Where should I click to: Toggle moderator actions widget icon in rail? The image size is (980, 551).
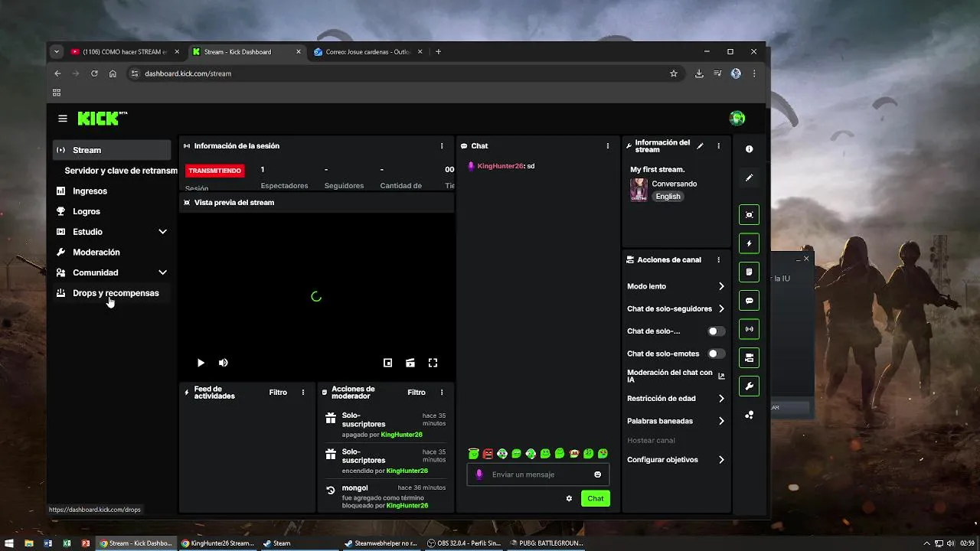click(750, 272)
